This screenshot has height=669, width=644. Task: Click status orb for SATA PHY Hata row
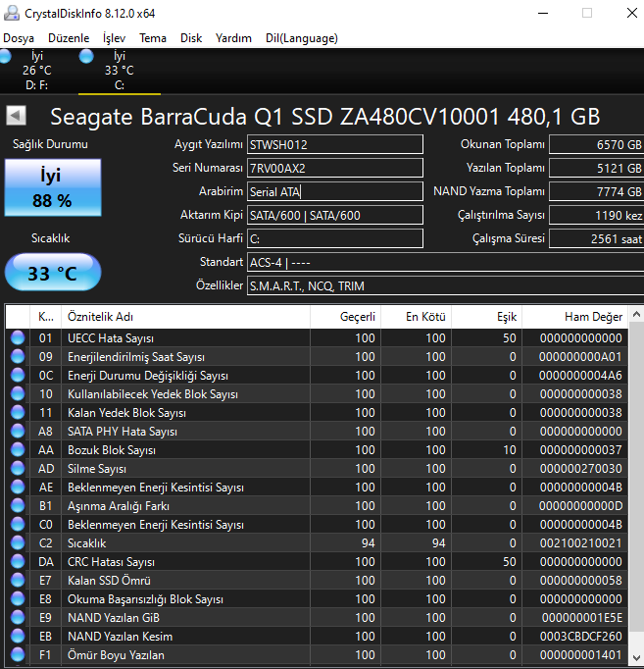tap(18, 431)
